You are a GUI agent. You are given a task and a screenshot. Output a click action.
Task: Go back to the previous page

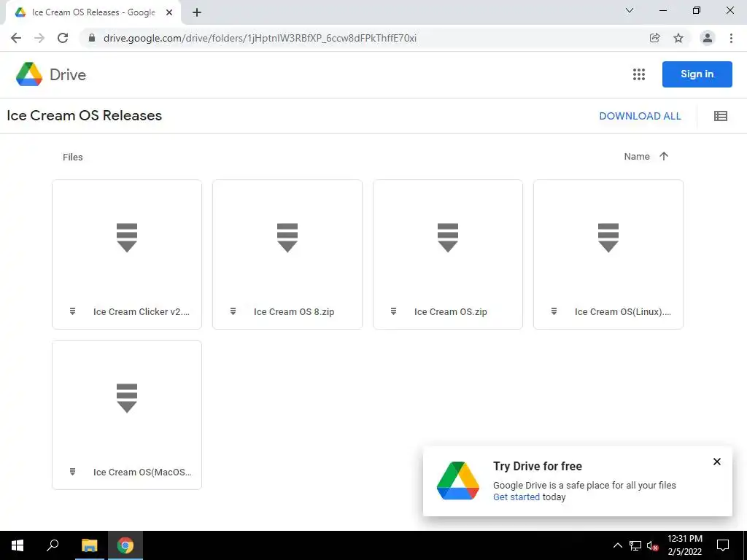pos(16,38)
